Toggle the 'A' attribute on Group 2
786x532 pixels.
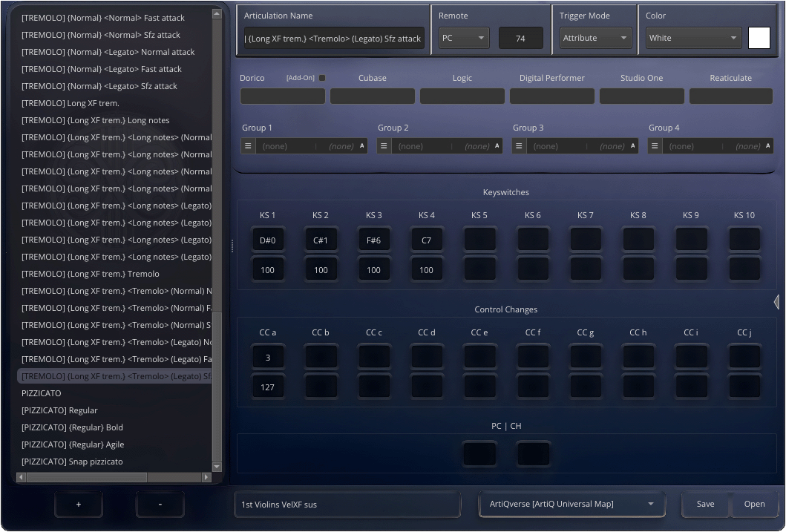click(x=498, y=145)
